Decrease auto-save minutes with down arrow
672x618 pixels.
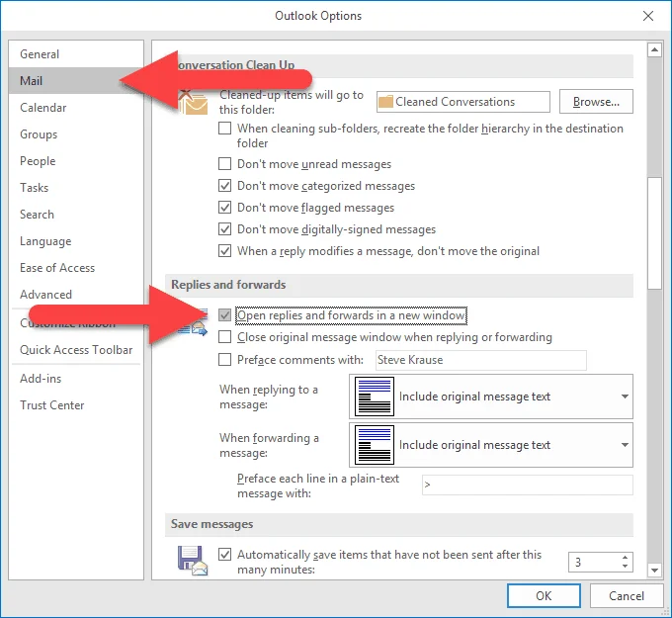coord(625,567)
